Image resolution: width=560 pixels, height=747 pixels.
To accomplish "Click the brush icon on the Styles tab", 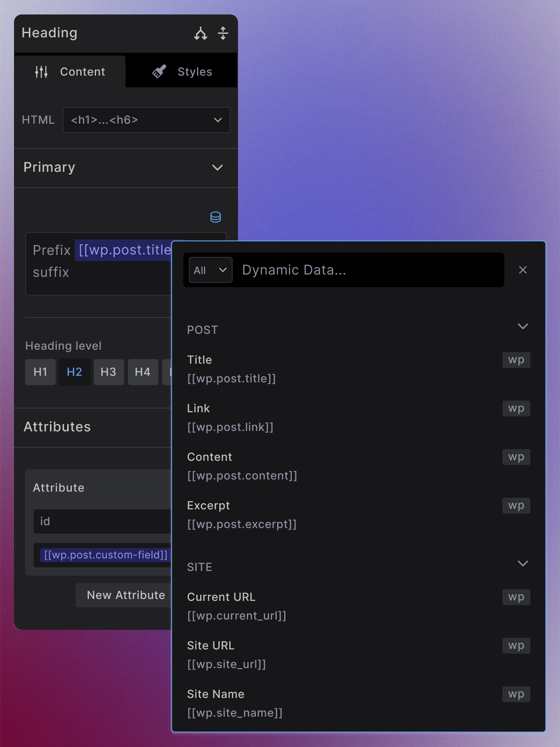I will pos(159,71).
